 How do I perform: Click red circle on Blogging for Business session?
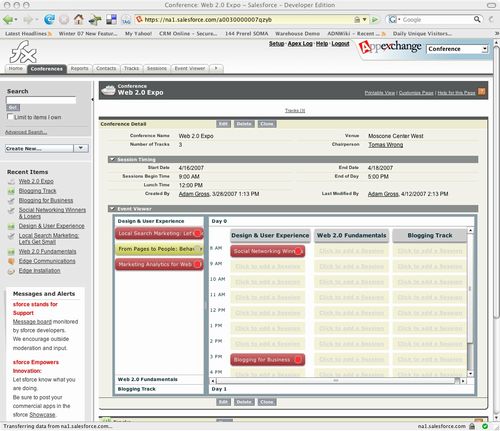point(298,360)
